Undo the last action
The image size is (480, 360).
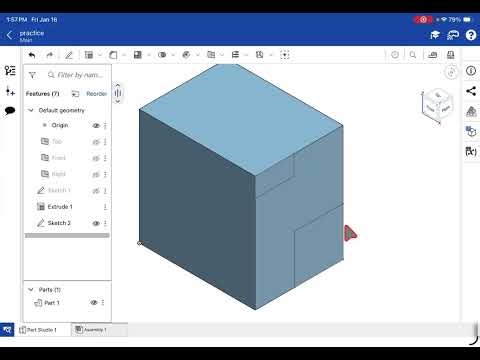coord(32,55)
